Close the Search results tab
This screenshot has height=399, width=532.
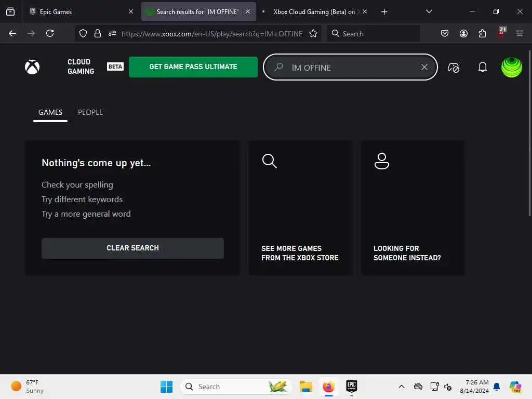click(248, 11)
